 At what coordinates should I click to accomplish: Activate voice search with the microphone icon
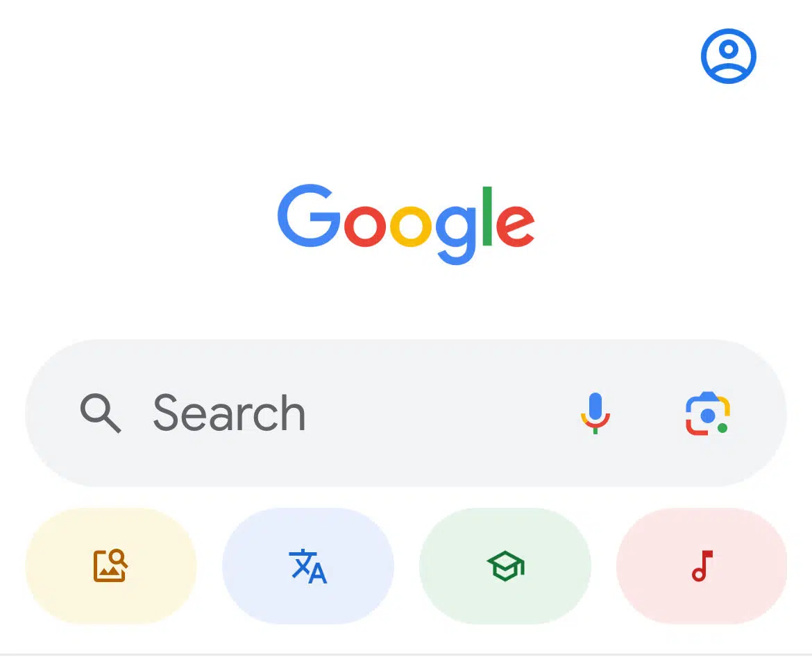[x=595, y=413]
